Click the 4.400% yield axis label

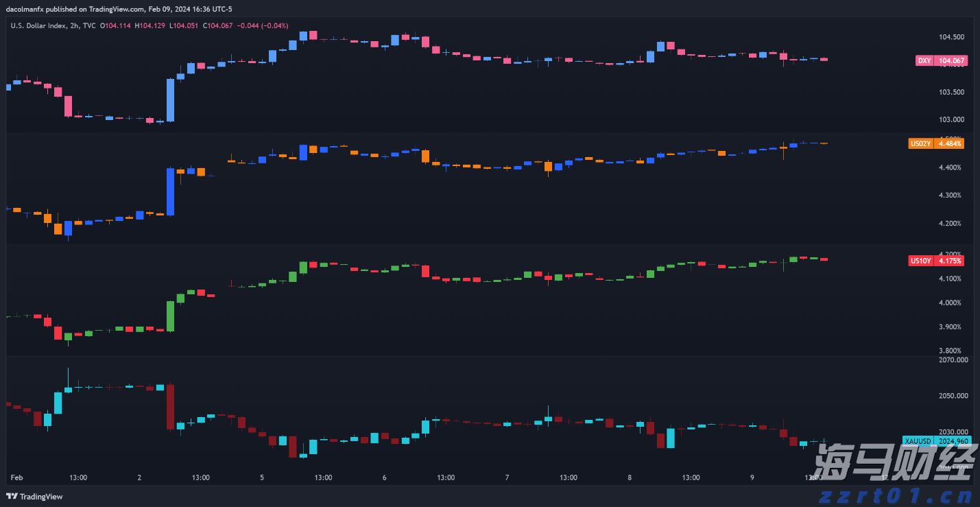click(x=950, y=167)
